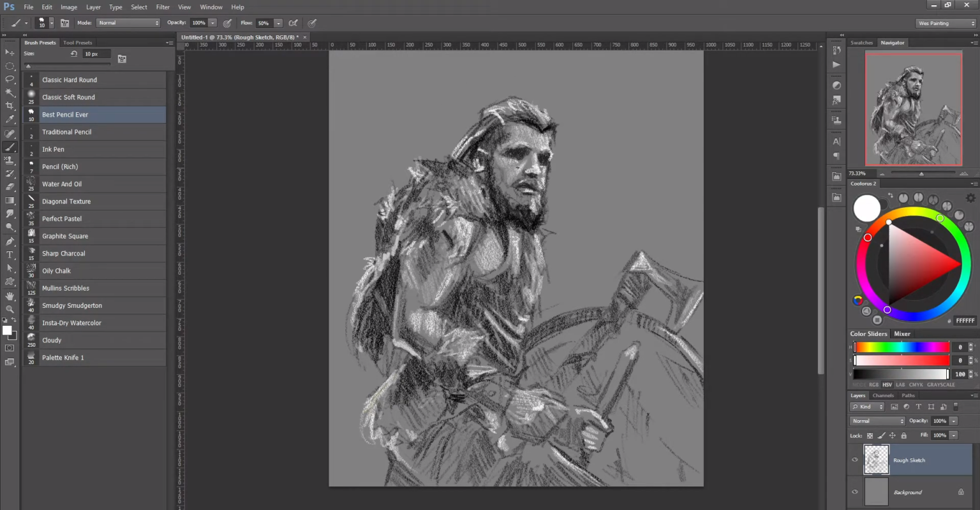This screenshot has width=980, height=510.
Task: Click the FFFFFF color swatch in Coolorus panel
Action: pos(965,321)
